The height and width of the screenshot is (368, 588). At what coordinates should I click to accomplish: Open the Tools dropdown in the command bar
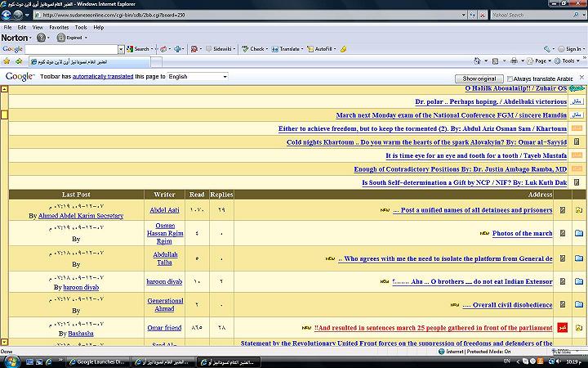pyautogui.click(x=567, y=61)
